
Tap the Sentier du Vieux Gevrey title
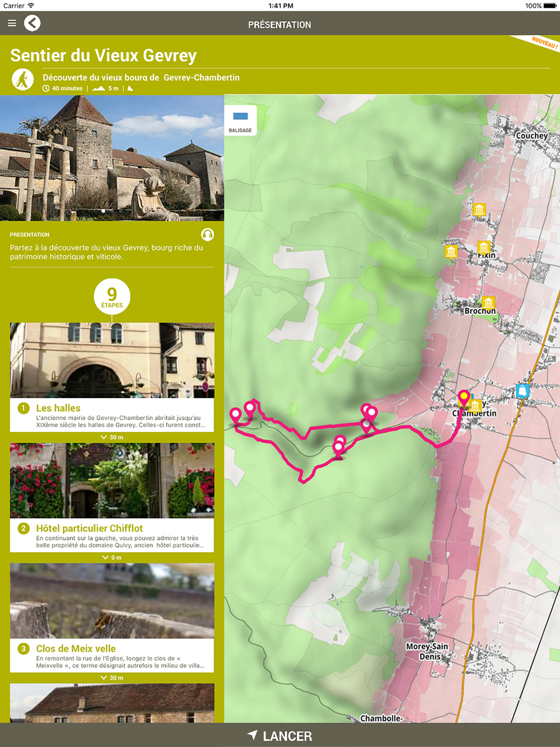coord(104,55)
